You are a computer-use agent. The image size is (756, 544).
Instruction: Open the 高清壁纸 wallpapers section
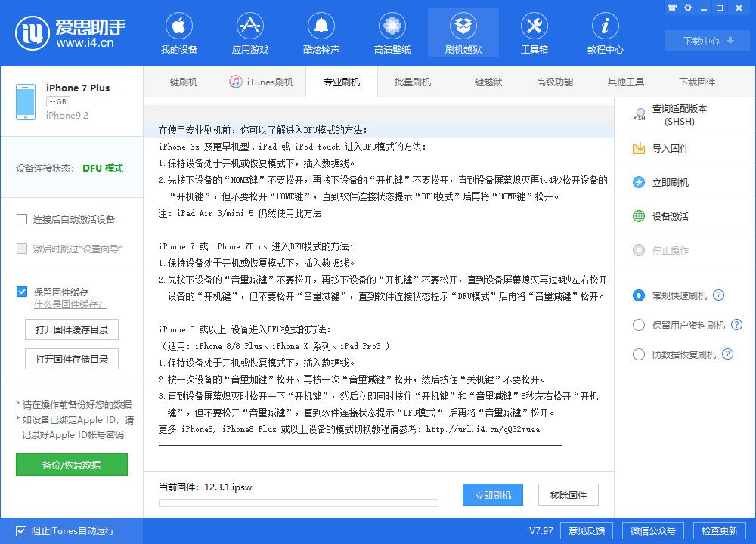tap(392, 32)
